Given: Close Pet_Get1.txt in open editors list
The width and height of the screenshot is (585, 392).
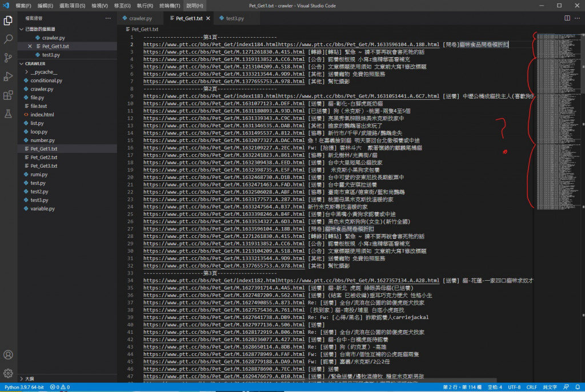Looking at the screenshot, I should coord(30,46).
